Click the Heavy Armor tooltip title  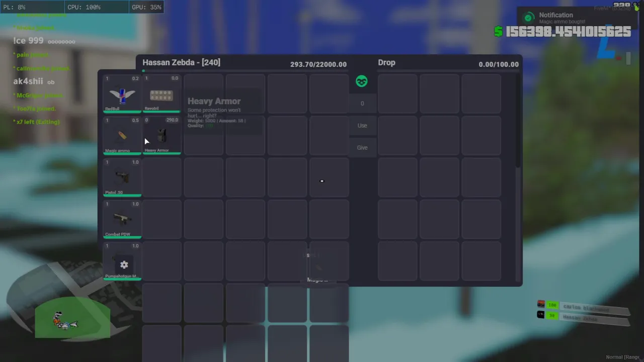pyautogui.click(x=214, y=101)
